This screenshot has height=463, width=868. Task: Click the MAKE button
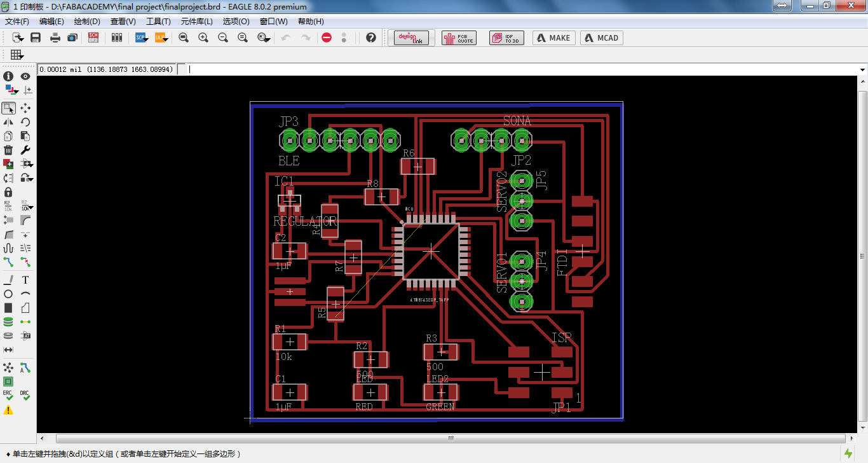point(554,38)
